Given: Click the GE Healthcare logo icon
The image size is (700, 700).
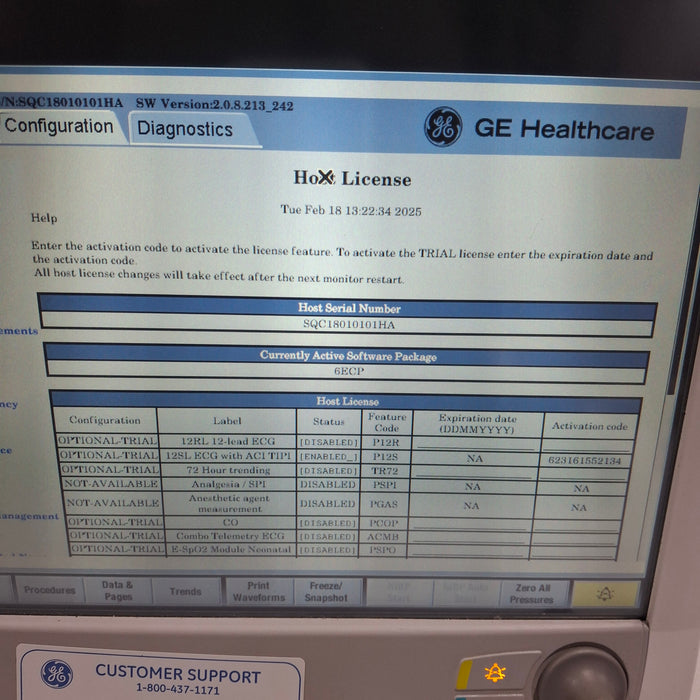Looking at the screenshot, I should 443,127.
